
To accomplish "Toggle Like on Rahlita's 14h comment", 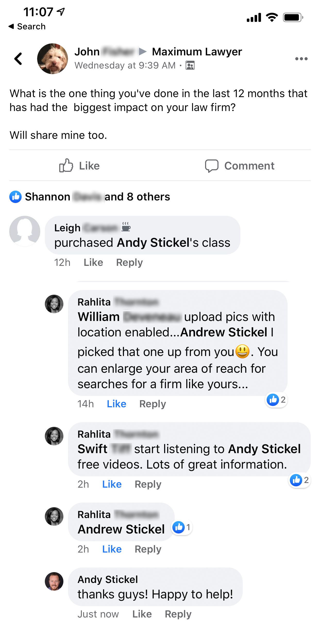I will (116, 404).
